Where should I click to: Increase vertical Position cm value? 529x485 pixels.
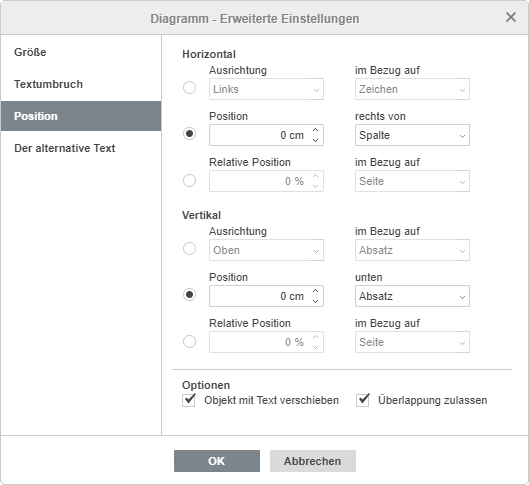pos(315,291)
